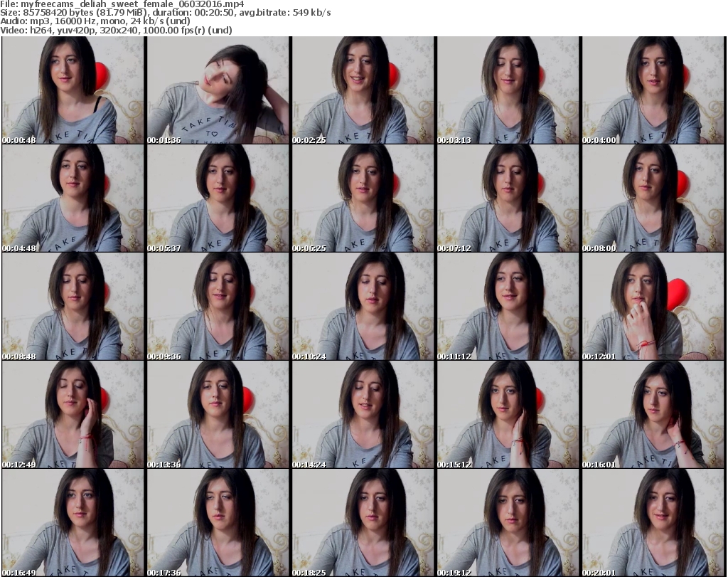The width and height of the screenshot is (728, 577).
Task: Select the thumbnail at 00:12:49
Action: coord(73,414)
